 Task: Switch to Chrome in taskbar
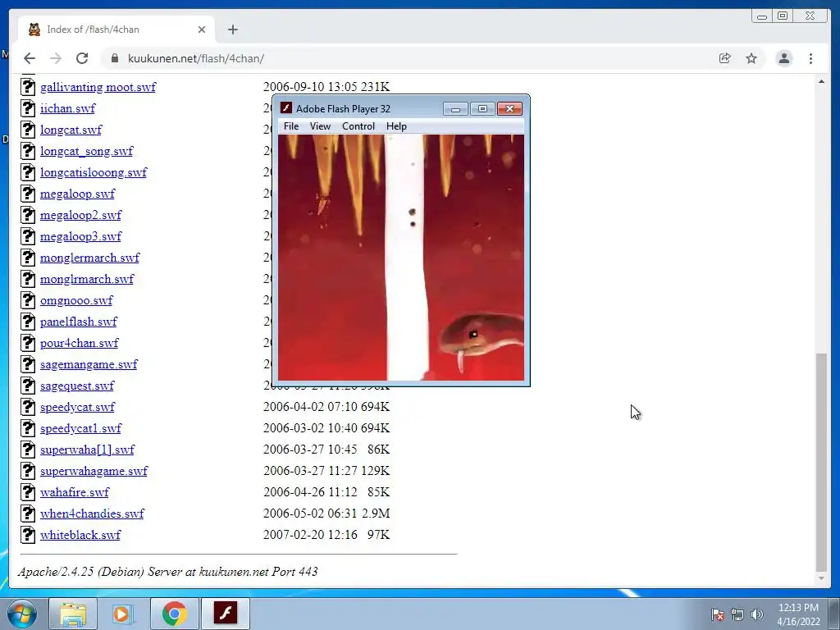(174, 614)
